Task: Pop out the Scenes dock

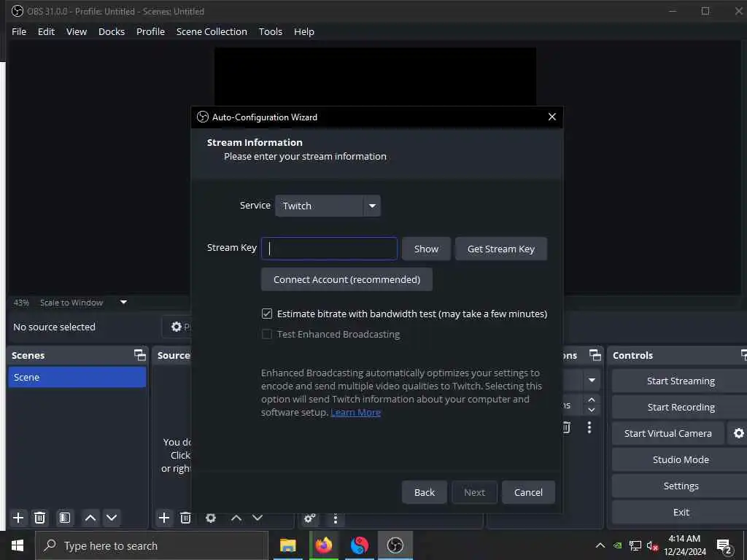Action: coord(139,355)
